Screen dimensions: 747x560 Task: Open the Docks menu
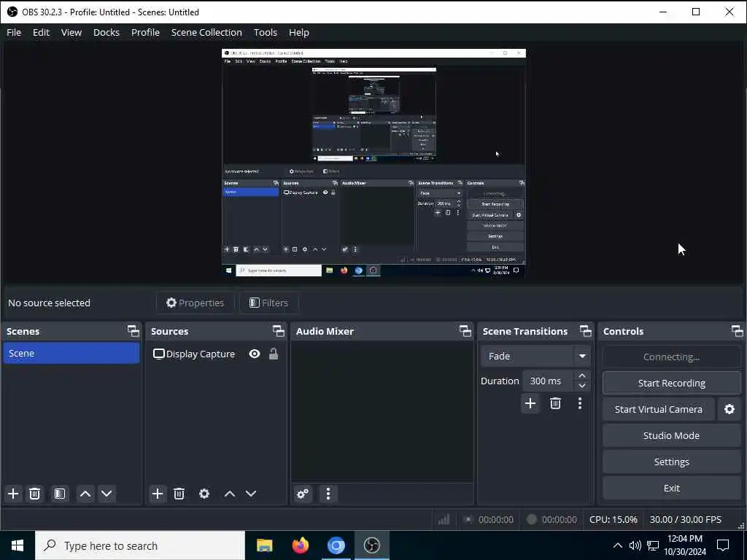107,32
